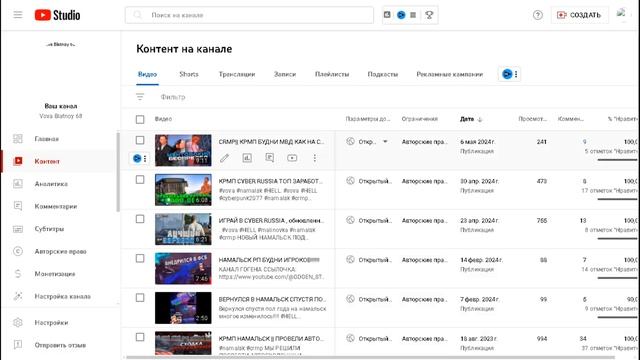Screen dimensions: 640x360
Task: Open thumbnail of ИГРАЙ В CYBER RUSSIA video
Action: [183, 229]
